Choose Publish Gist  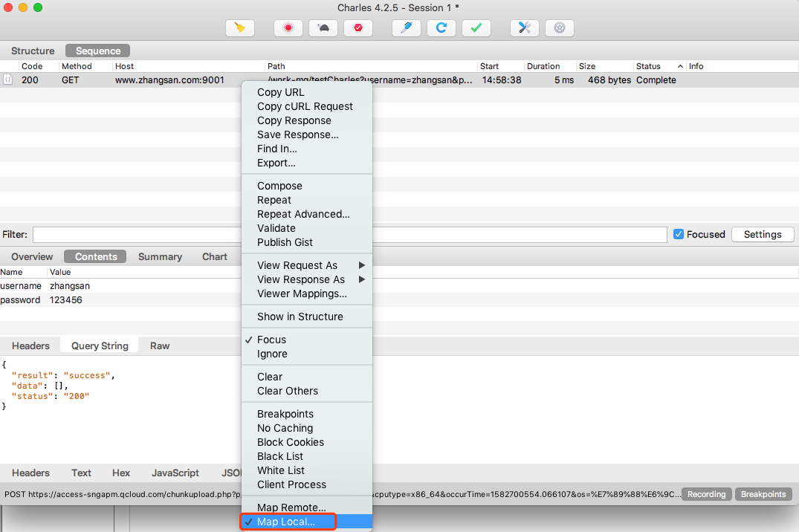pyautogui.click(x=307, y=242)
